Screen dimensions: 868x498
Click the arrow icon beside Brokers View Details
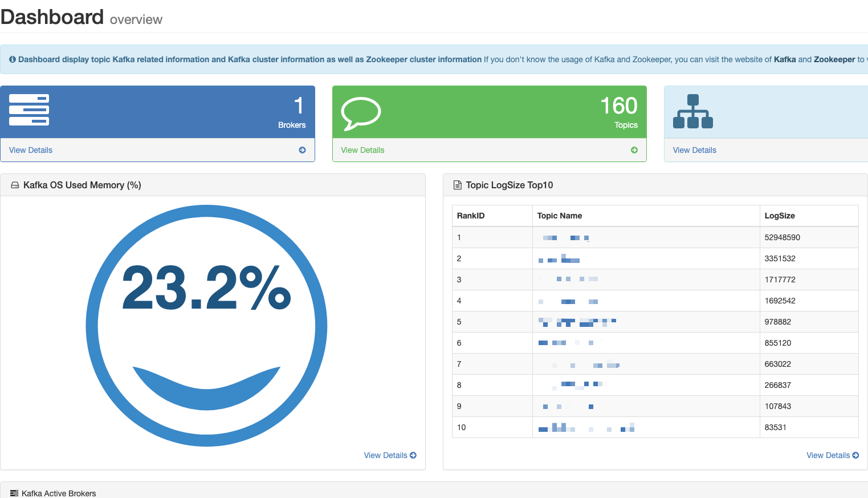pyautogui.click(x=302, y=150)
